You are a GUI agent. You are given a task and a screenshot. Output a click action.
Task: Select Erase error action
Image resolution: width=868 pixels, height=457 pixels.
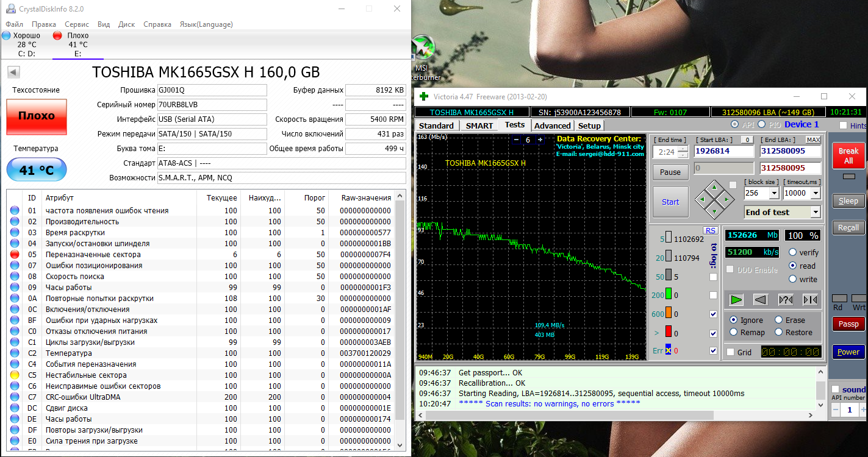(x=779, y=320)
